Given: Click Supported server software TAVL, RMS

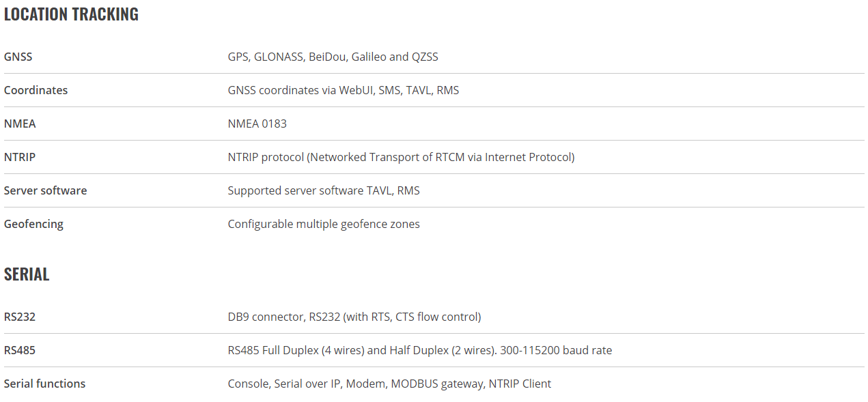Looking at the screenshot, I should [x=324, y=190].
